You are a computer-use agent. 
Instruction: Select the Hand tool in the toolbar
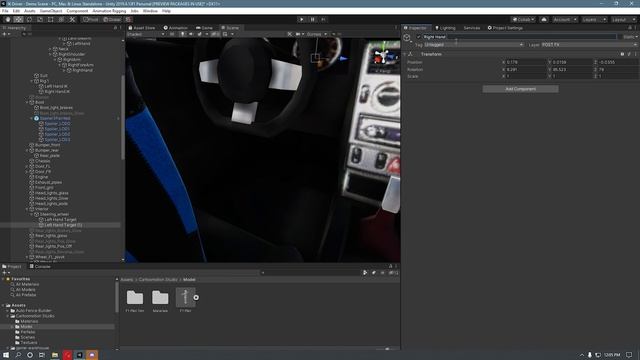click(8, 19)
